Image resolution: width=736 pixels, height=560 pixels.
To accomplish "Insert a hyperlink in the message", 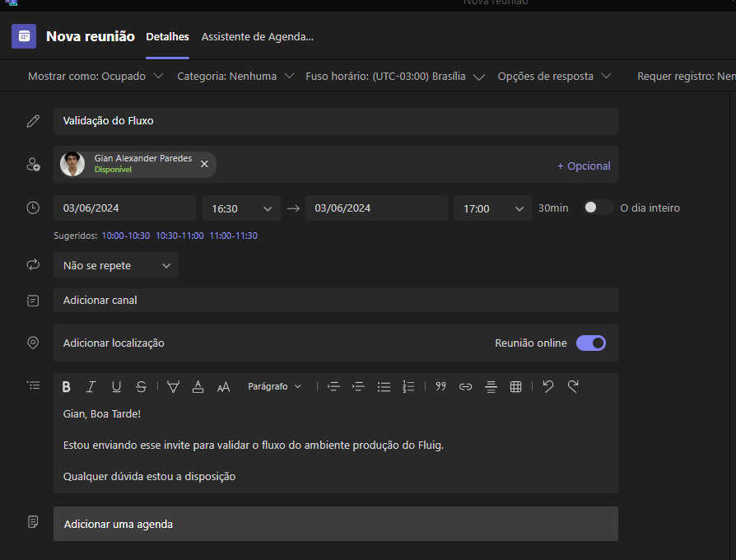I will point(465,387).
